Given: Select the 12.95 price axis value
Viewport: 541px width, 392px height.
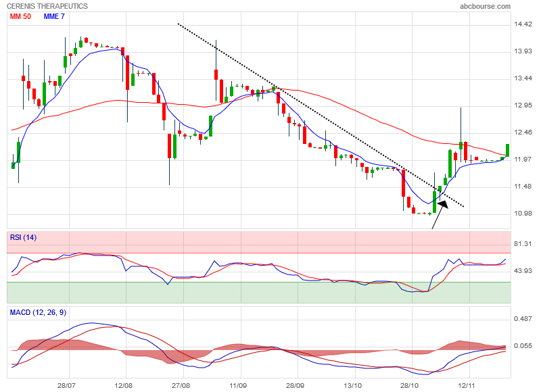Looking at the screenshot, I should point(523,105).
